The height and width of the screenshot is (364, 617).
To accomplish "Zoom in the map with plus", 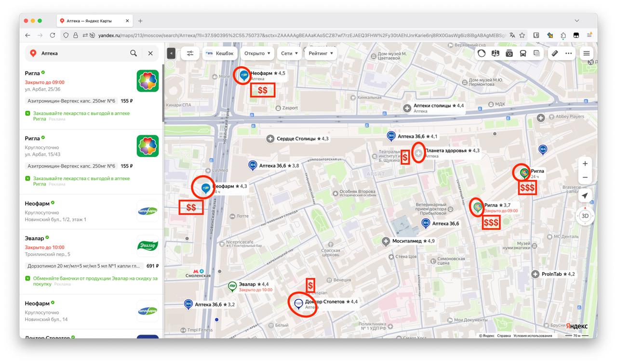I will 585,164.
